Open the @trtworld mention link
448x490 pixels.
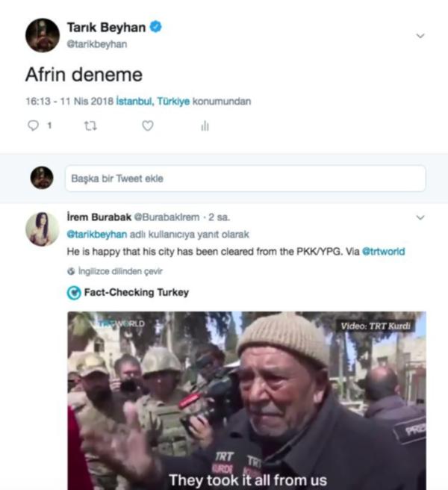(383, 252)
